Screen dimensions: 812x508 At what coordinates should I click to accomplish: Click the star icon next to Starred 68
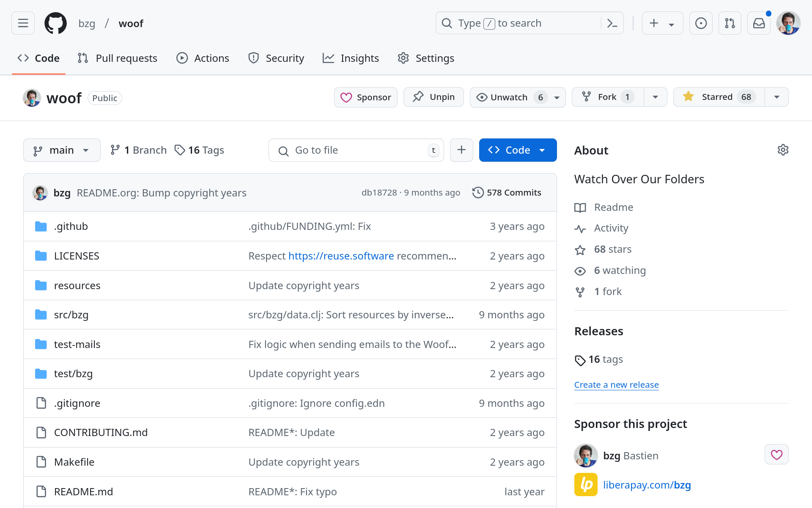tap(688, 97)
